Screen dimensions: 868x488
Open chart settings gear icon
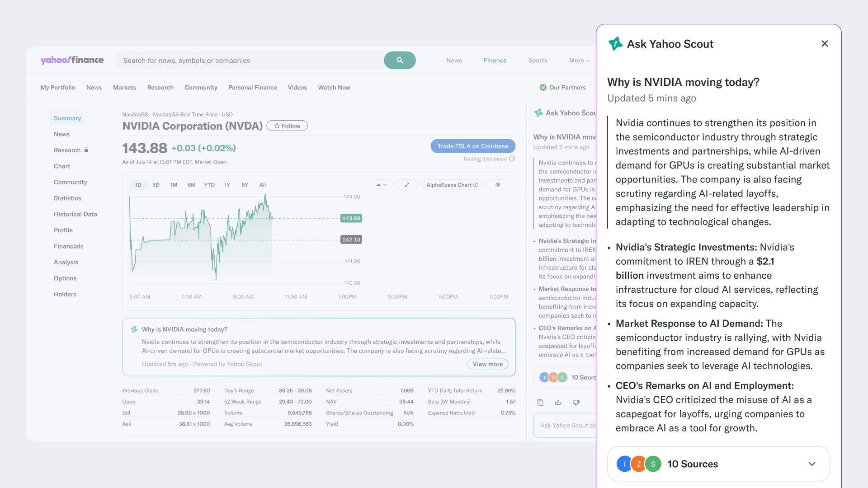tap(498, 185)
